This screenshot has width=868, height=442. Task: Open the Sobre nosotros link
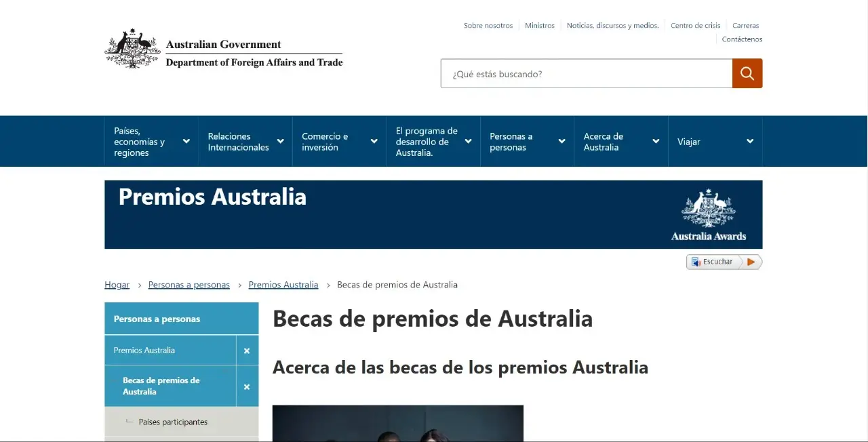tap(488, 26)
